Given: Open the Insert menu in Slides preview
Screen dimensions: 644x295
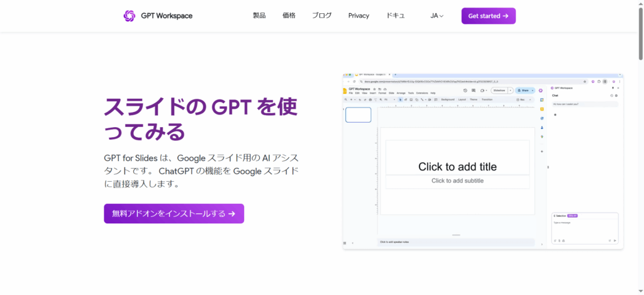Looking at the screenshot, I should pos(373,93).
